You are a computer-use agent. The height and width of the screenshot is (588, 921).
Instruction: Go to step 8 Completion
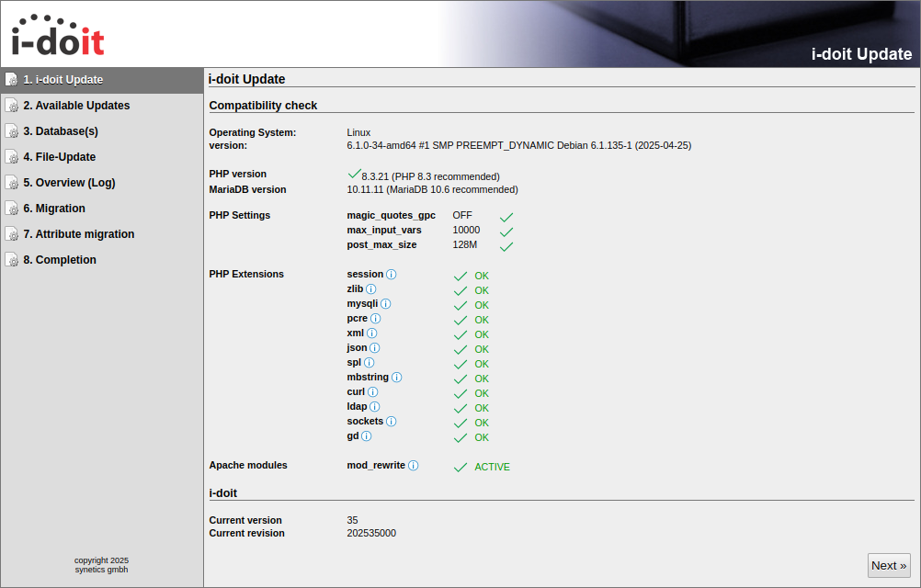(60, 260)
